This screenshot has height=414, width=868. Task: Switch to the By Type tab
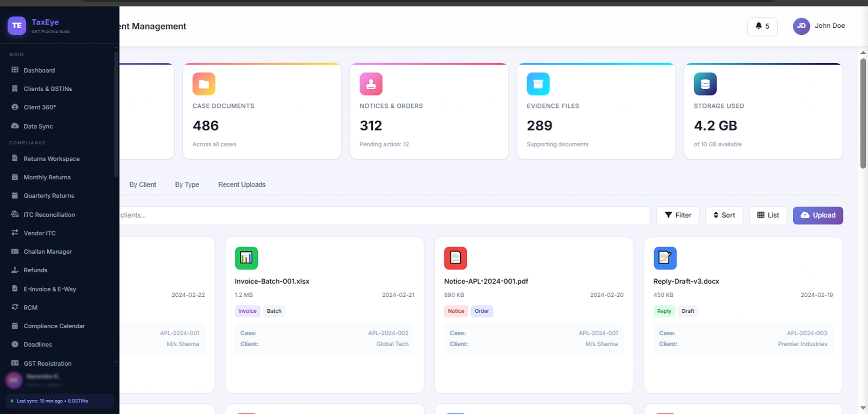click(x=187, y=184)
